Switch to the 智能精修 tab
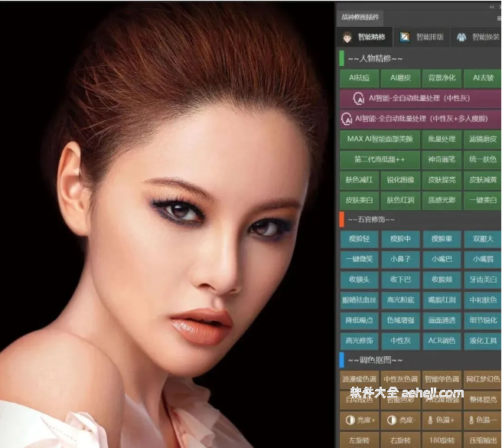This screenshot has width=502, height=448. [x=365, y=37]
